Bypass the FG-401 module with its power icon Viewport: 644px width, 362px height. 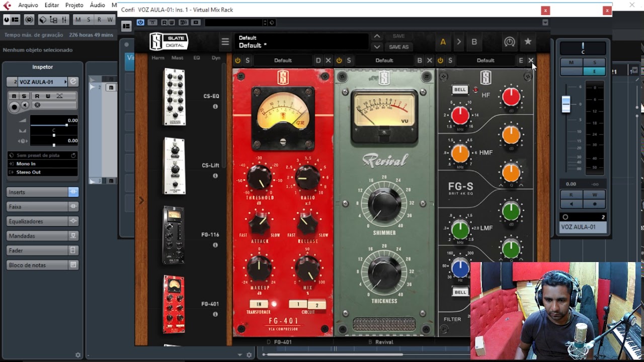pyautogui.click(x=238, y=60)
